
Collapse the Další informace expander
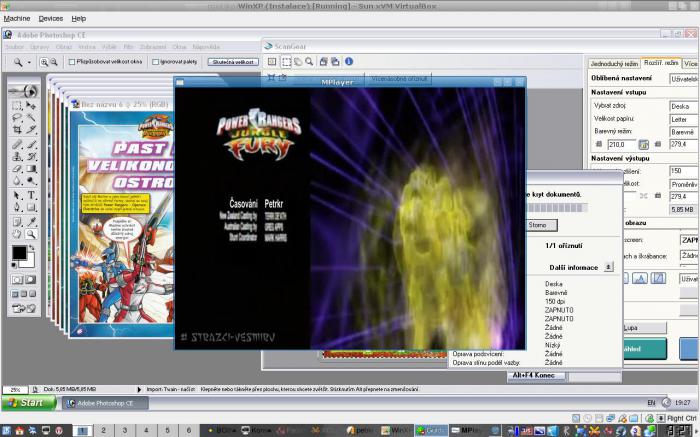(608, 267)
